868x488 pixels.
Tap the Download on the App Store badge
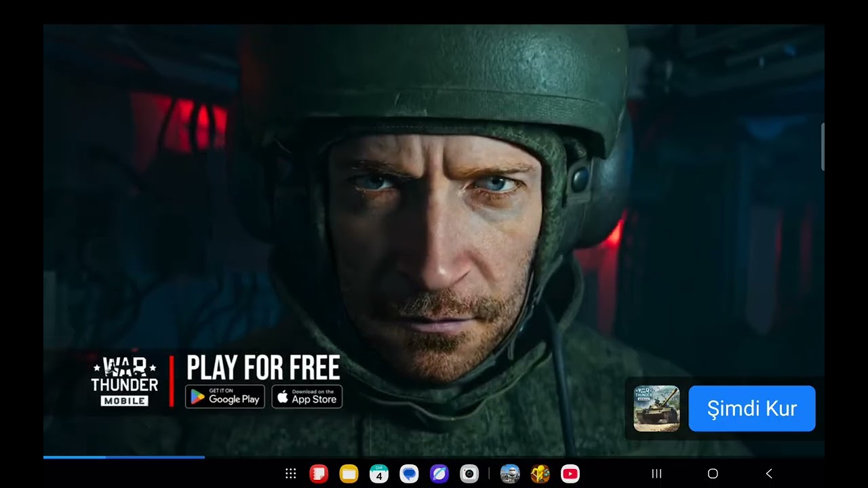click(307, 396)
